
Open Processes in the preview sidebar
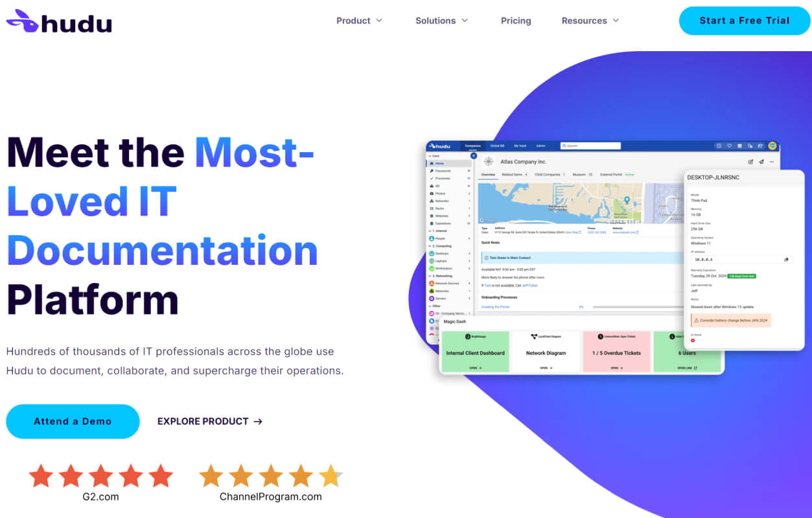click(x=449, y=178)
